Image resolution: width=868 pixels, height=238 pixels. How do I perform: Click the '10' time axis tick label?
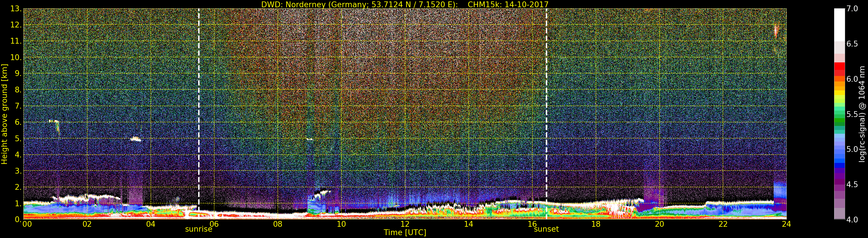pos(341,224)
